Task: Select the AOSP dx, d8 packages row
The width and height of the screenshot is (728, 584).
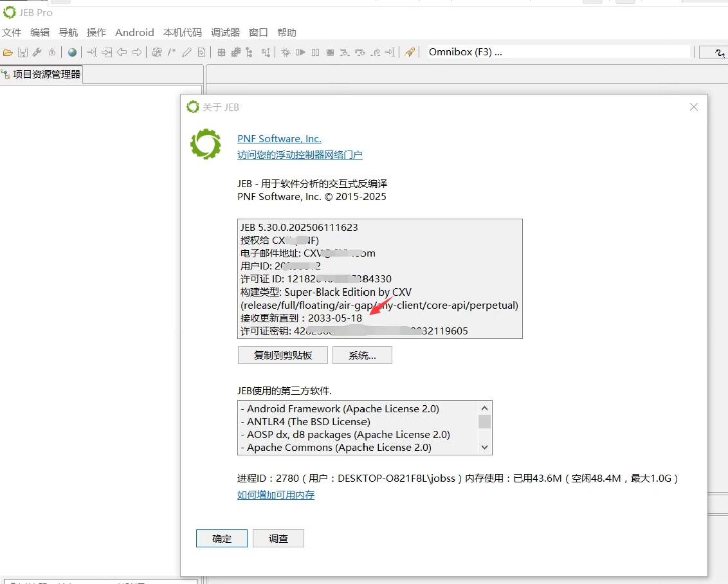Action: 345,435
